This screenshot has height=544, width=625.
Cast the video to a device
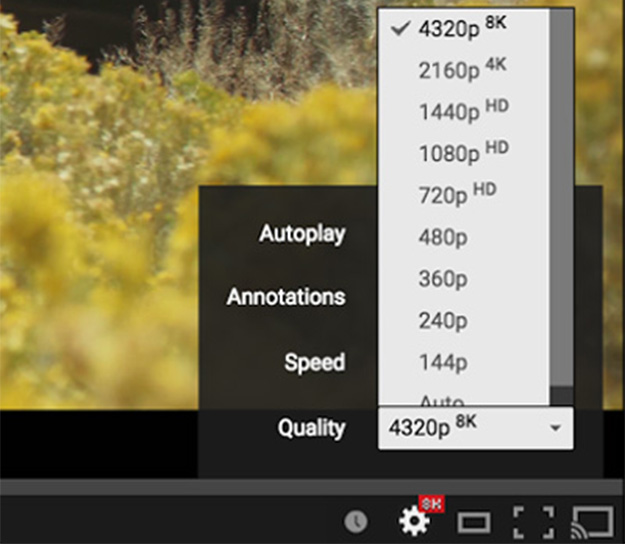pos(591,521)
